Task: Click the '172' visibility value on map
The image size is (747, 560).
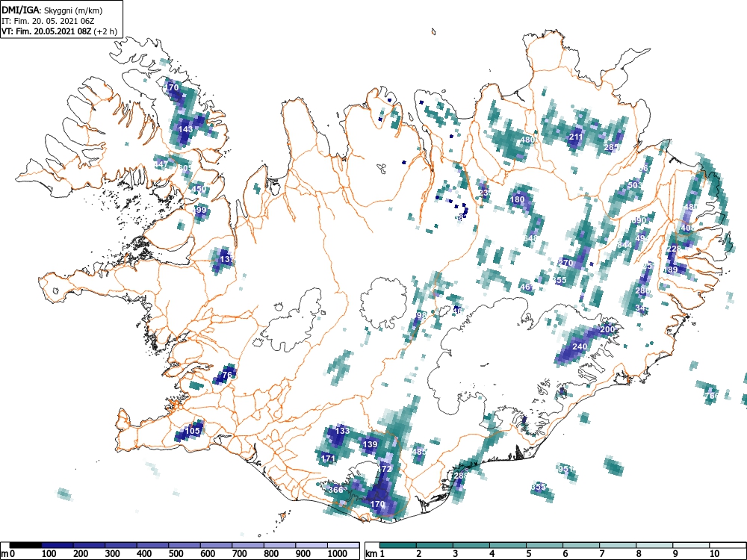Action: tap(385, 469)
